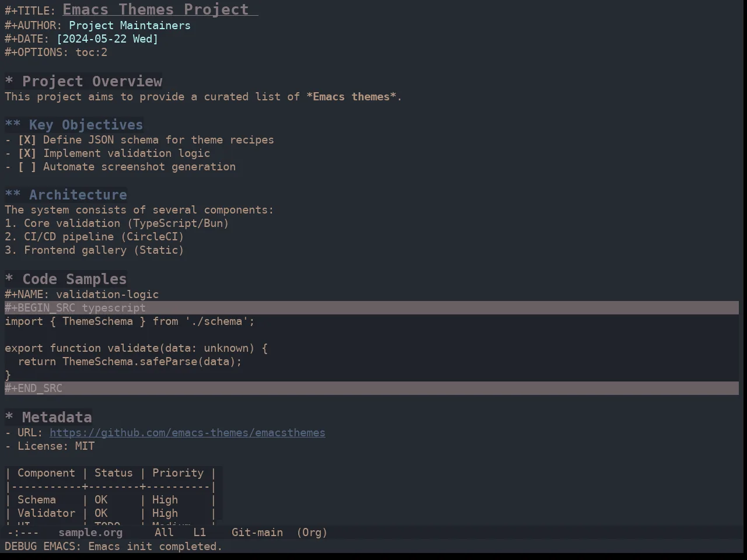Click the '-:---' buffer status indicator
The height and width of the screenshot is (560, 747).
(x=23, y=533)
